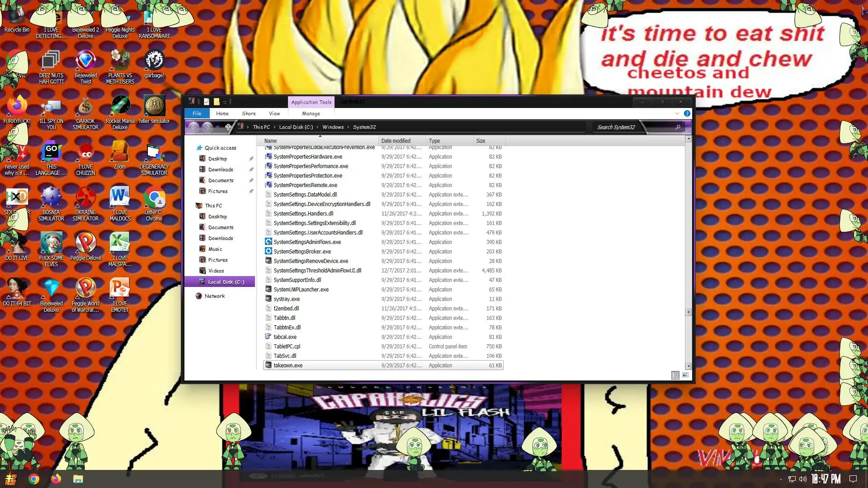Click the search magnifier icon

point(678,127)
